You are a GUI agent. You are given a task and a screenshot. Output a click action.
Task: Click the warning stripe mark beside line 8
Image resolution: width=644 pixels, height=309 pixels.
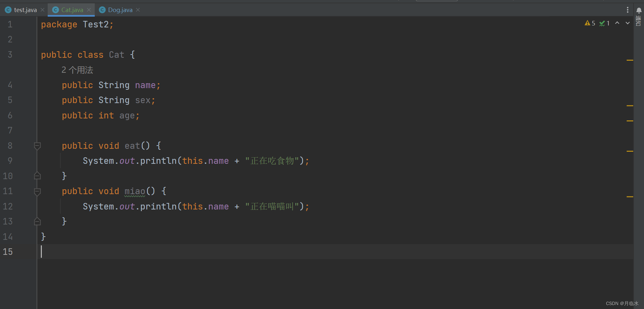tap(630, 151)
